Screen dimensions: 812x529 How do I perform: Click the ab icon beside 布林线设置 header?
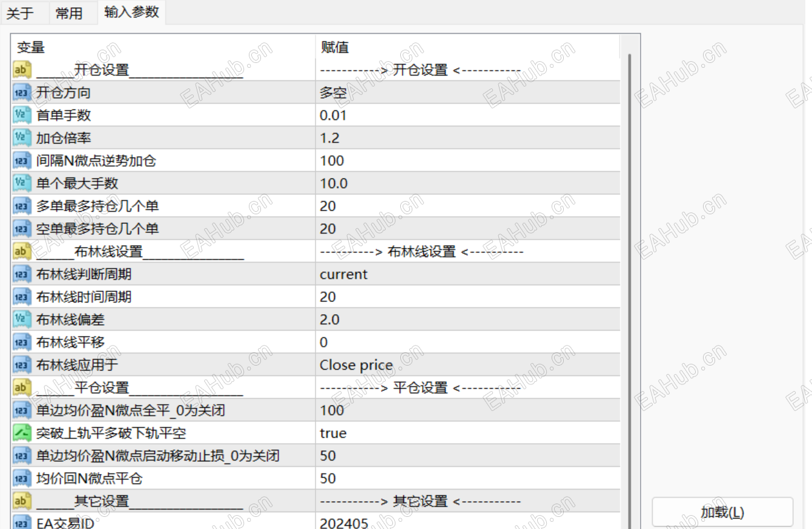tap(20, 251)
